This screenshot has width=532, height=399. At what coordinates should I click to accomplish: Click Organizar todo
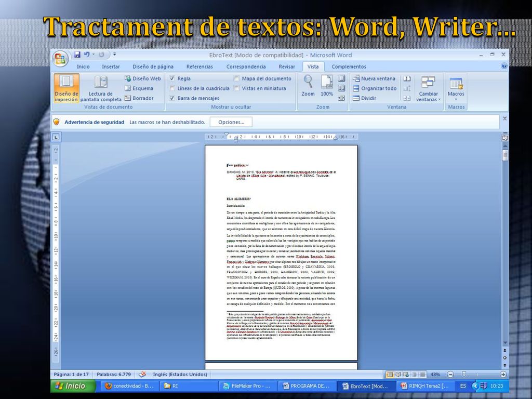click(375, 88)
